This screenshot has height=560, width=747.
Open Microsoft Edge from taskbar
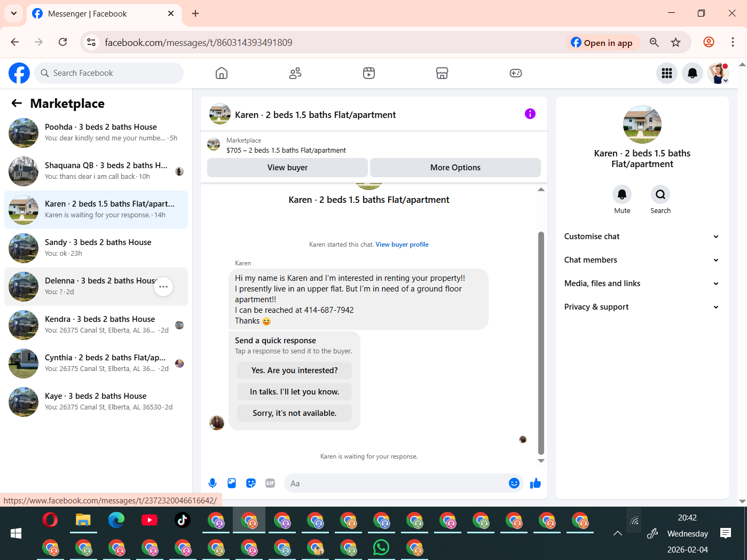click(x=116, y=519)
